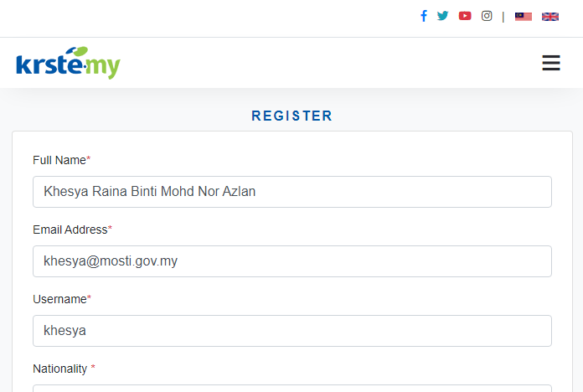
Task: Focus the Username input field
Action: click(x=292, y=331)
